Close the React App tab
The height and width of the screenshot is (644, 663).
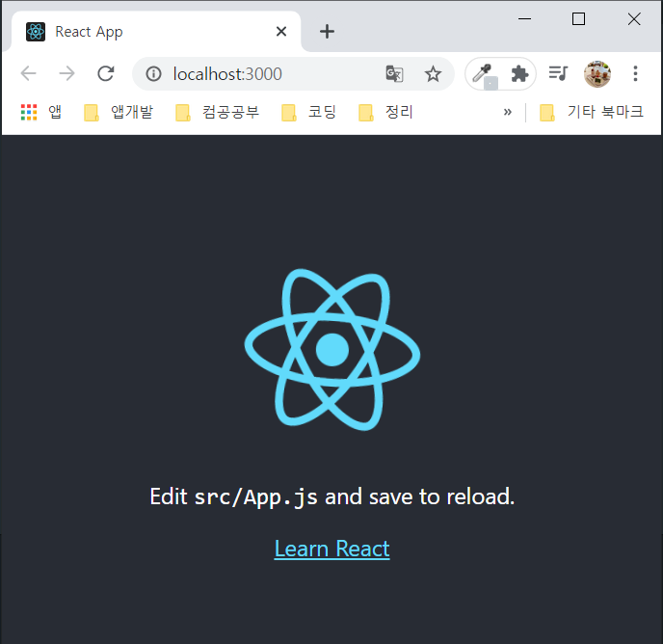281,31
